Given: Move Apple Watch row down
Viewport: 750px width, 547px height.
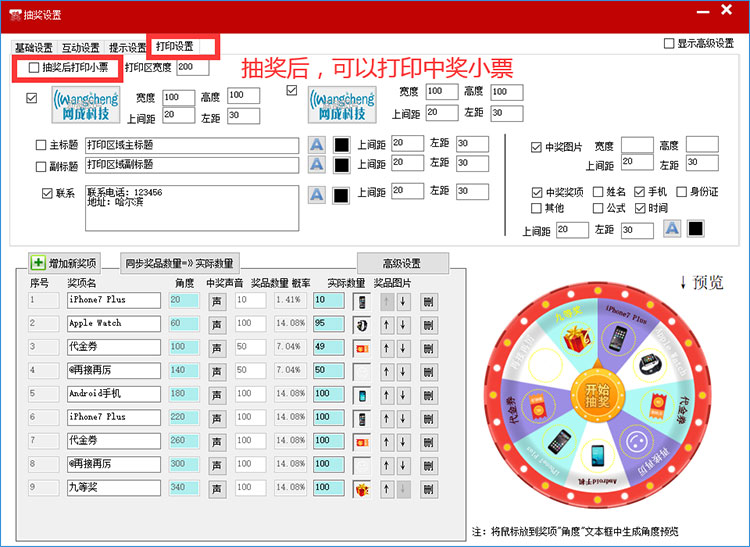Looking at the screenshot, I should click(x=403, y=325).
